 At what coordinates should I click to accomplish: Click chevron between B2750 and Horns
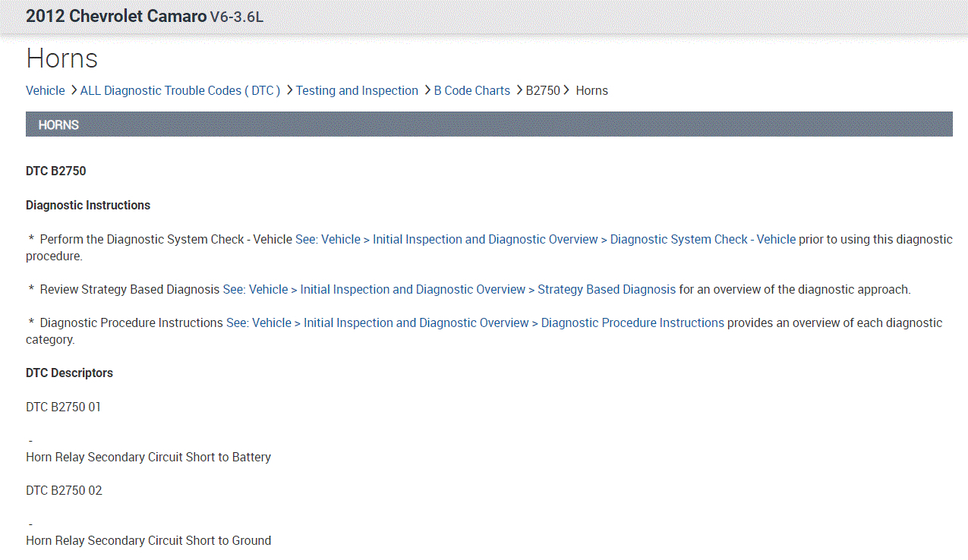click(x=567, y=90)
